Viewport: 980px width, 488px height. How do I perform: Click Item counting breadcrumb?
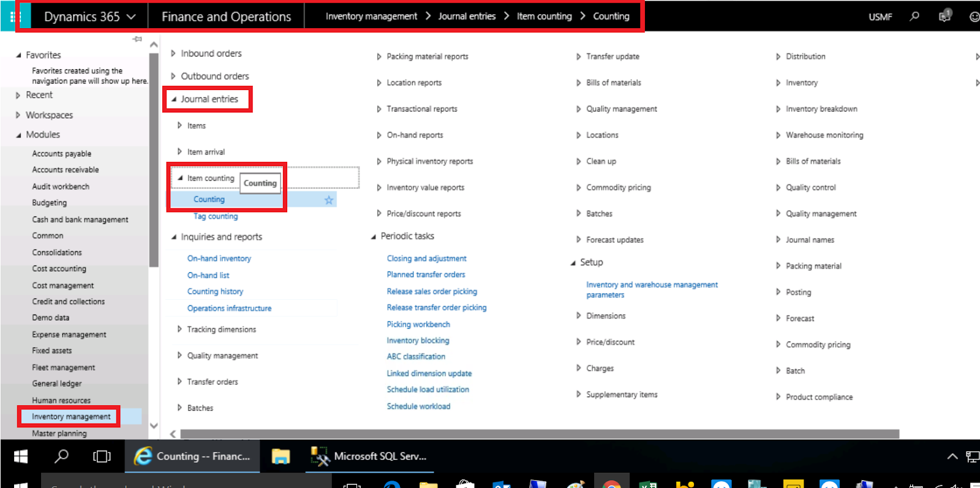point(544,17)
